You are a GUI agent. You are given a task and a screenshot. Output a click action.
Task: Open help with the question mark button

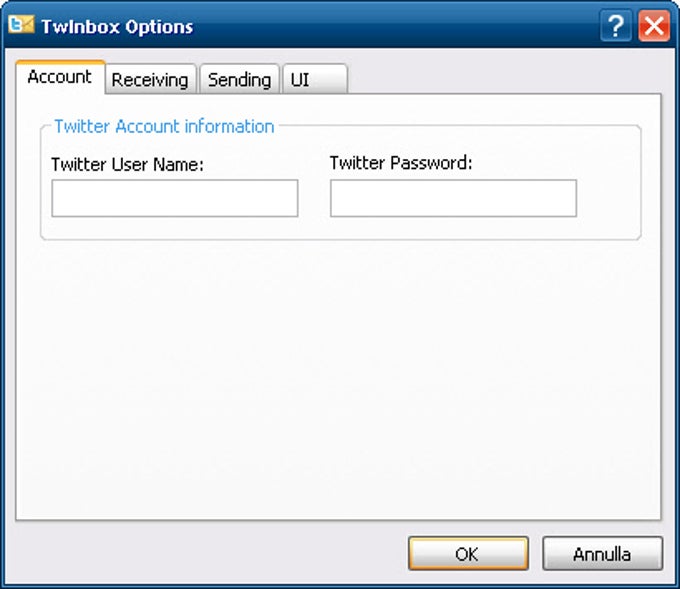click(616, 26)
